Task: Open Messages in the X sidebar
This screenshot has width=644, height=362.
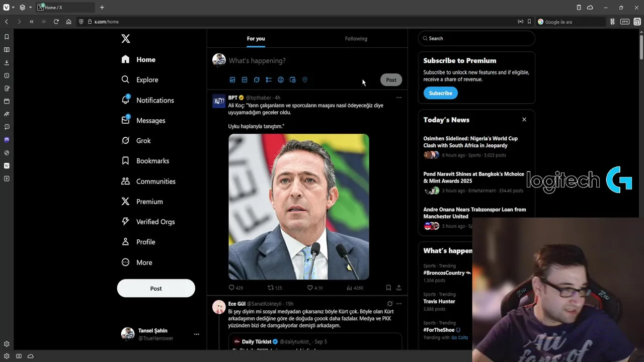Action: coord(143,121)
